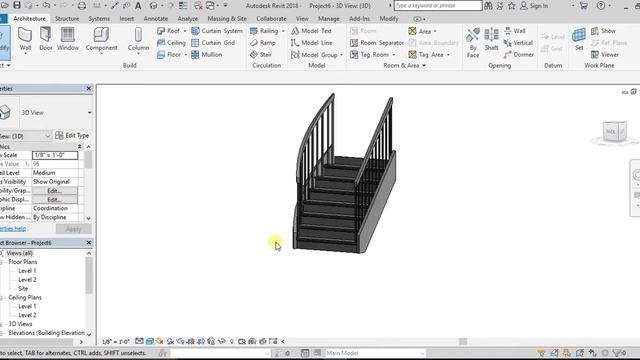This screenshot has height=360, width=640.
Task: Open the Architecture ribbon tab
Action: click(29, 18)
